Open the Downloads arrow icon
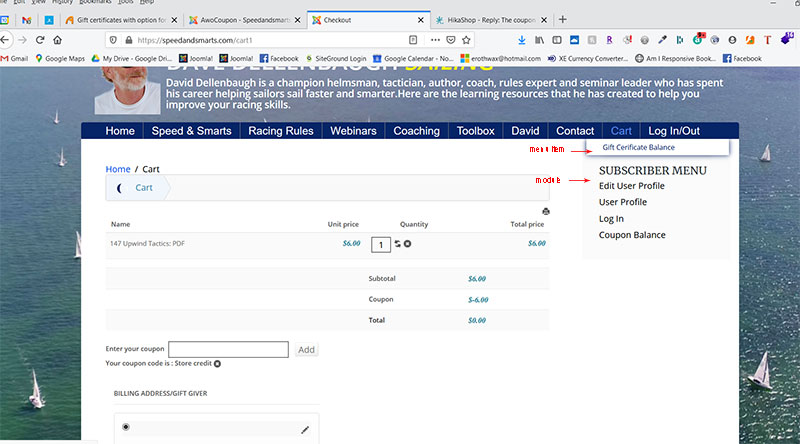 click(x=521, y=40)
